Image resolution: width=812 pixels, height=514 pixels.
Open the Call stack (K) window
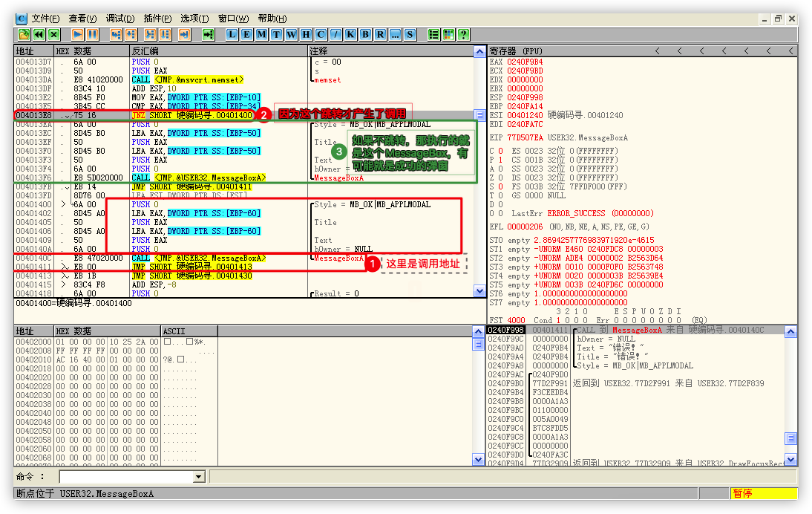click(x=351, y=34)
